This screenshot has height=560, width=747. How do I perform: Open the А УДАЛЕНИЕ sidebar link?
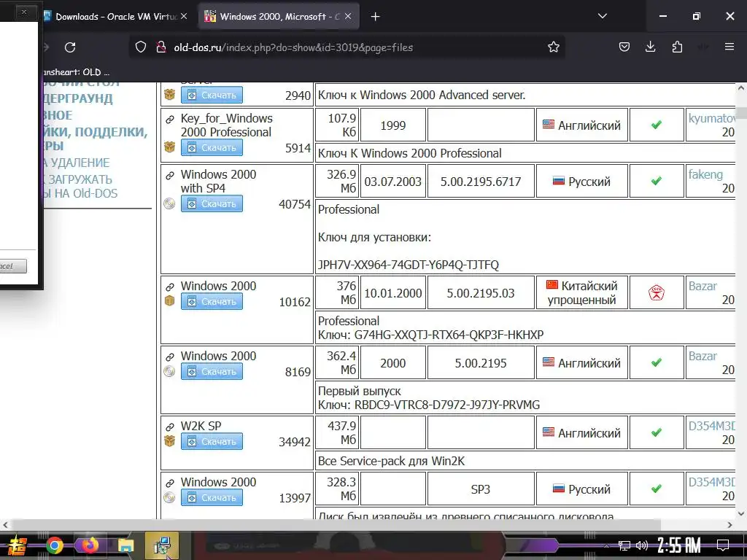pyautogui.click(x=76, y=163)
